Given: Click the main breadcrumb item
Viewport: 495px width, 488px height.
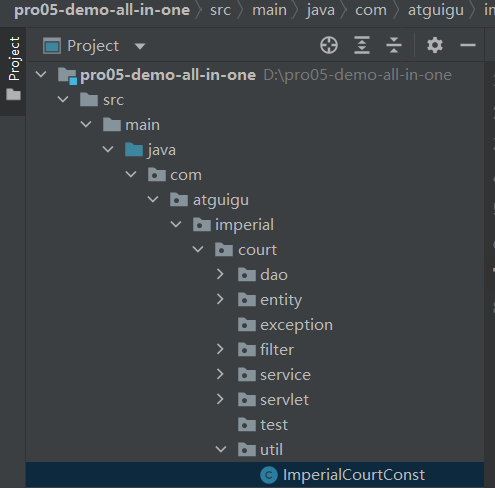Looking at the screenshot, I should pyautogui.click(x=269, y=10).
